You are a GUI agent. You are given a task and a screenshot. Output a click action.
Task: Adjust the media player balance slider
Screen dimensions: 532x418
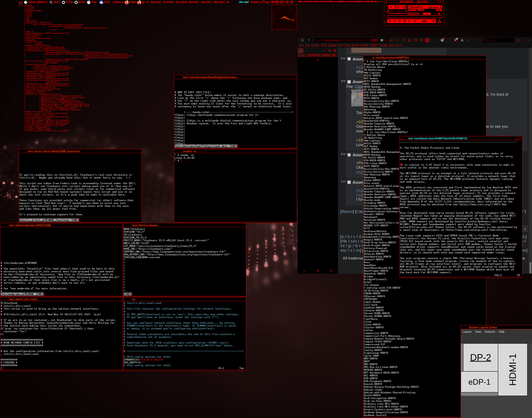click(427, 14)
